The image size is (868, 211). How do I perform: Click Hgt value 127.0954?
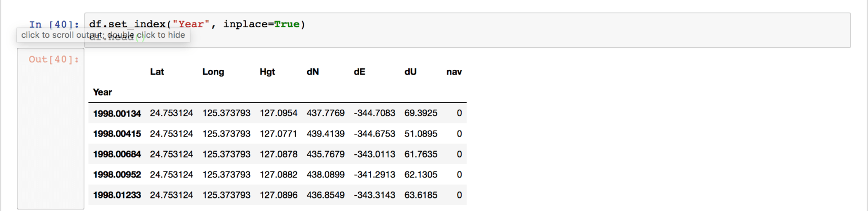278,113
